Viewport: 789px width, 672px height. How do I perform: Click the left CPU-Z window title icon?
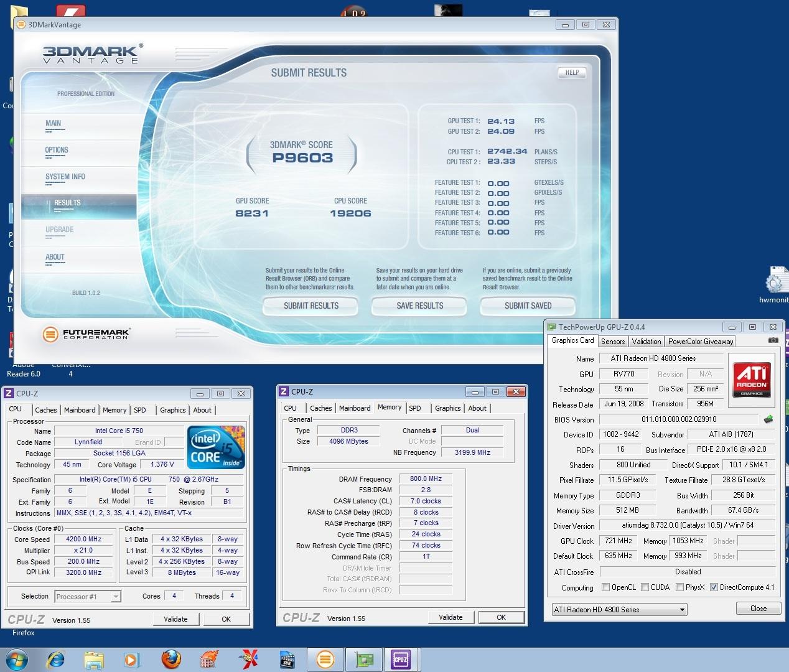click(x=9, y=393)
